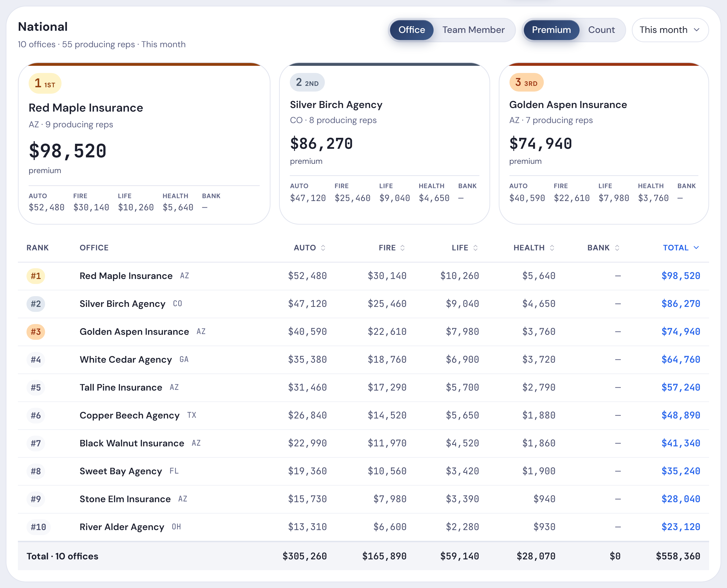Image resolution: width=727 pixels, height=588 pixels.
Task: Click $98,520 premium on first card
Action: (x=68, y=151)
